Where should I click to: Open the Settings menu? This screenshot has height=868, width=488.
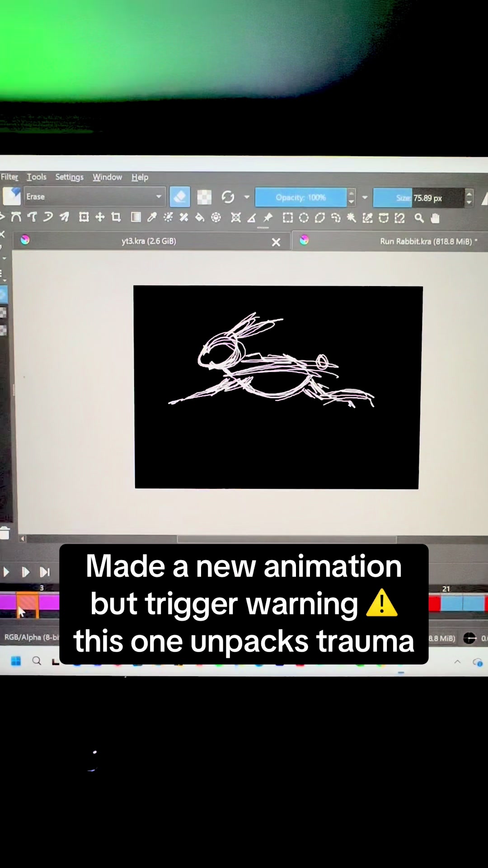point(70,177)
